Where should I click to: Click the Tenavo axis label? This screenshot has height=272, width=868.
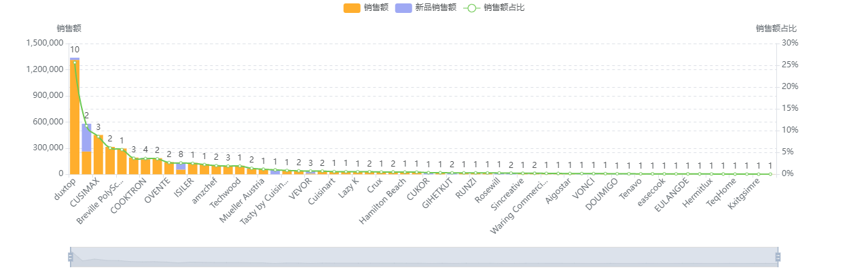tap(633, 190)
